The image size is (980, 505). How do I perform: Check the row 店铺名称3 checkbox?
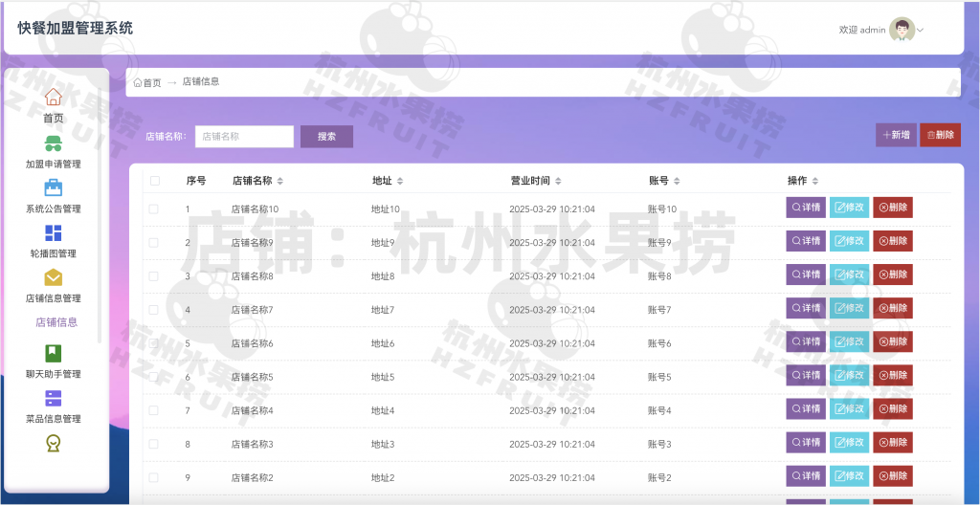pos(154,444)
